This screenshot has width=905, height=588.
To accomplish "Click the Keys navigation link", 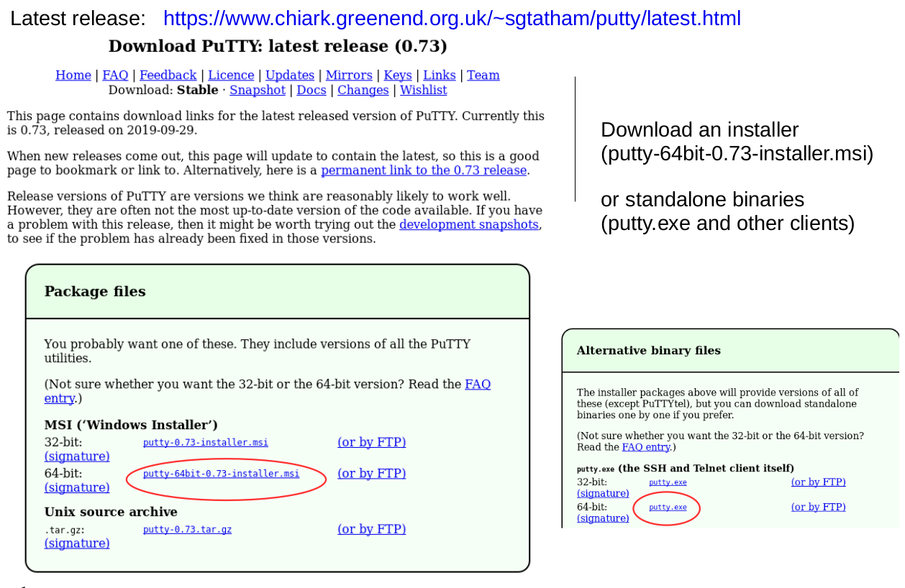I will coord(397,75).
